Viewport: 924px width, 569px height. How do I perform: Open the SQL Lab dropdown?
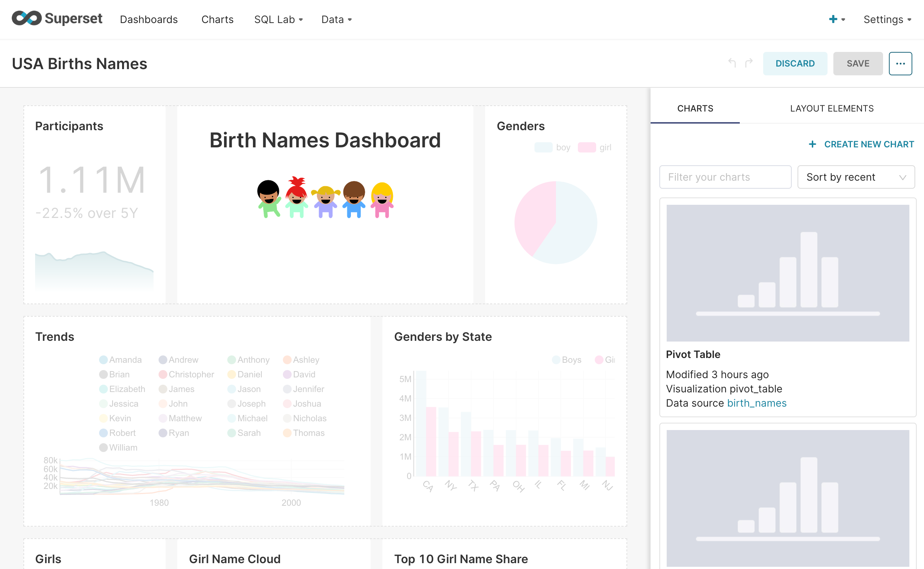pyautogui.click(x=278, y=19)
